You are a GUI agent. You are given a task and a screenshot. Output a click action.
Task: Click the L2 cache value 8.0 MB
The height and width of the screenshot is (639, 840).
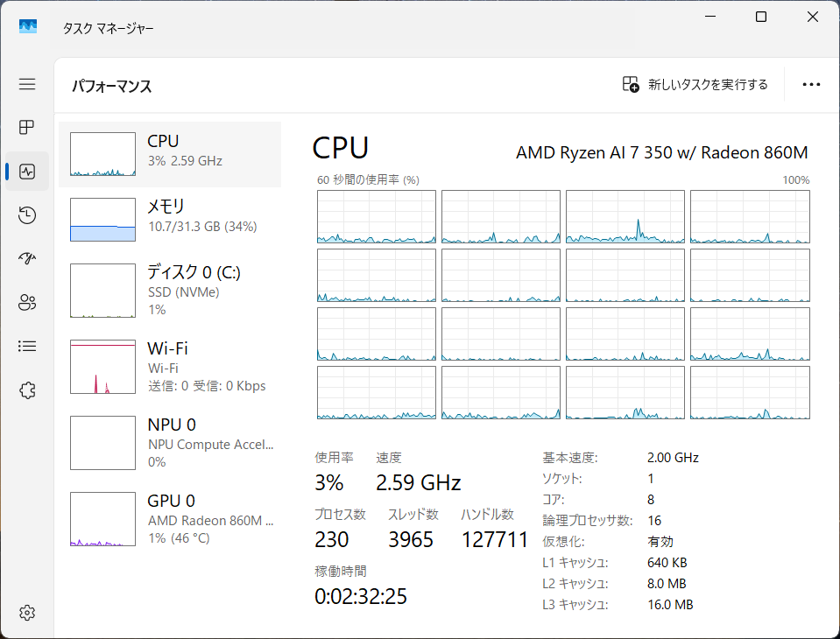667,583
